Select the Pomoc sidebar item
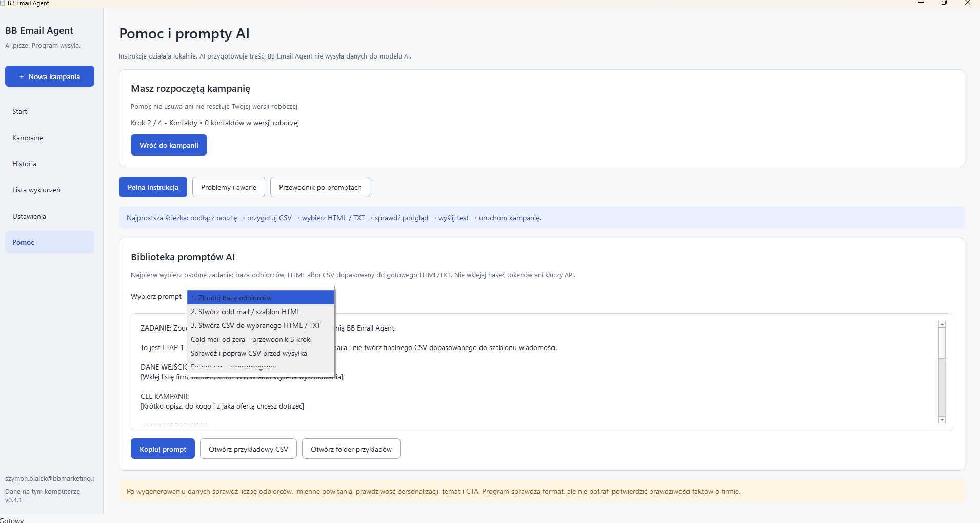Screen dimensions: 980x523 [50, 242]
